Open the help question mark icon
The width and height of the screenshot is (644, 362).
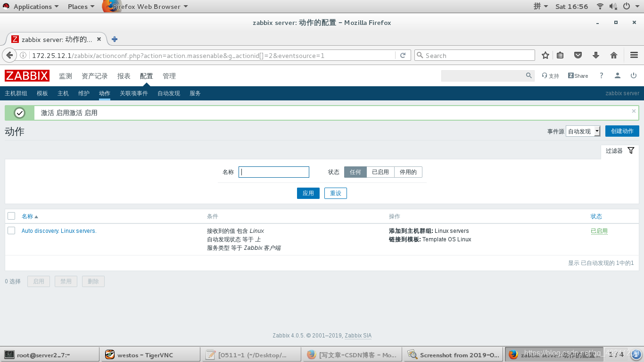(601, 75)
